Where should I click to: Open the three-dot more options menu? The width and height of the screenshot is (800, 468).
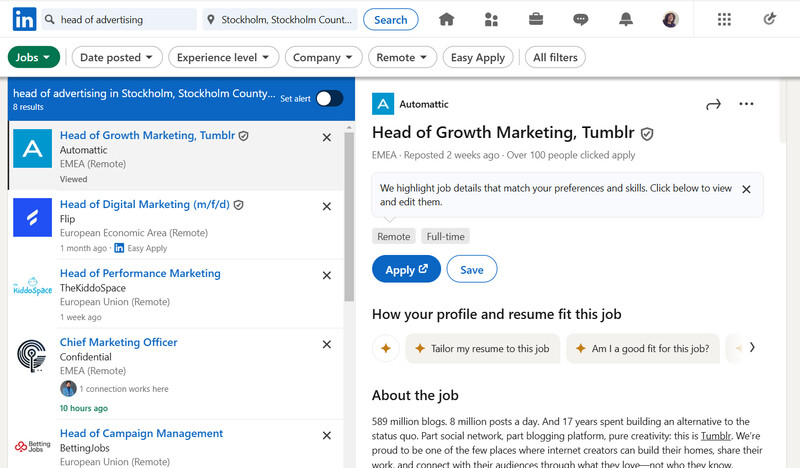pos(746,104)
